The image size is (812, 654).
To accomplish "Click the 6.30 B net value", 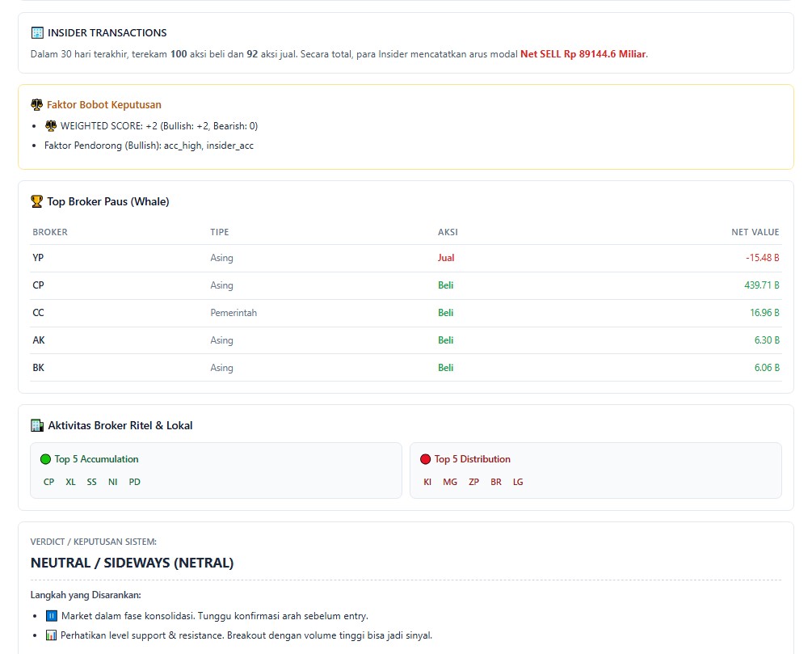I will (767, 340).
